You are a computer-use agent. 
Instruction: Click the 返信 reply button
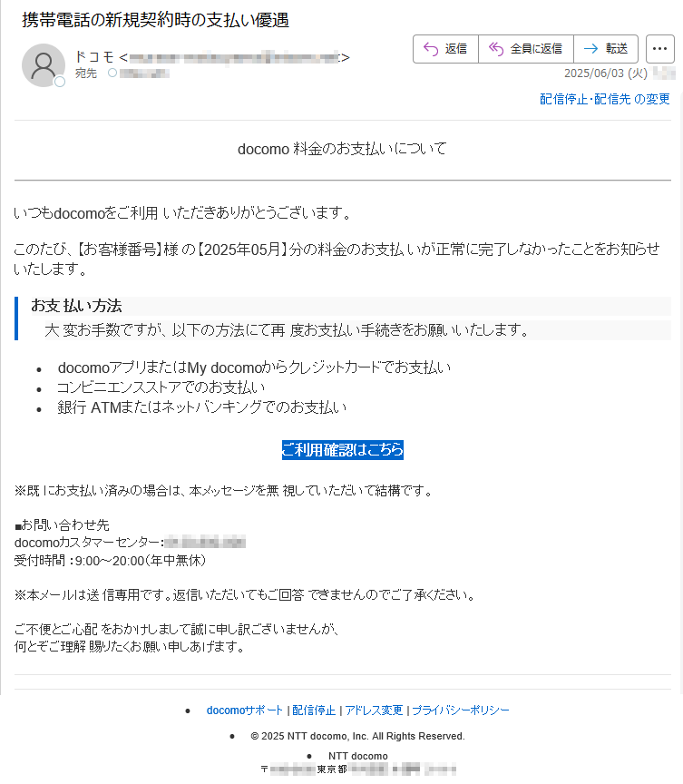click(445, 48)
